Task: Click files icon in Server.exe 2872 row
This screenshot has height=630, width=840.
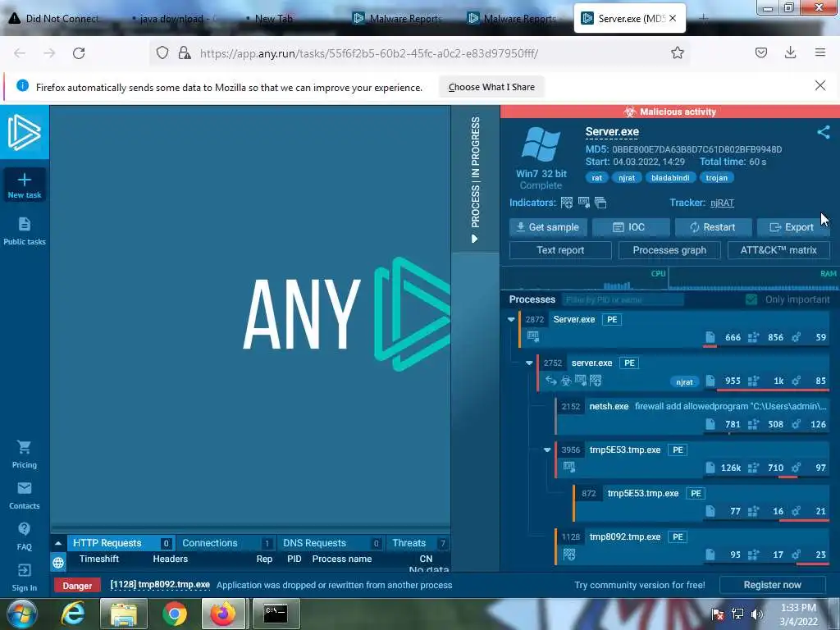Action: [x=710, y=337]
